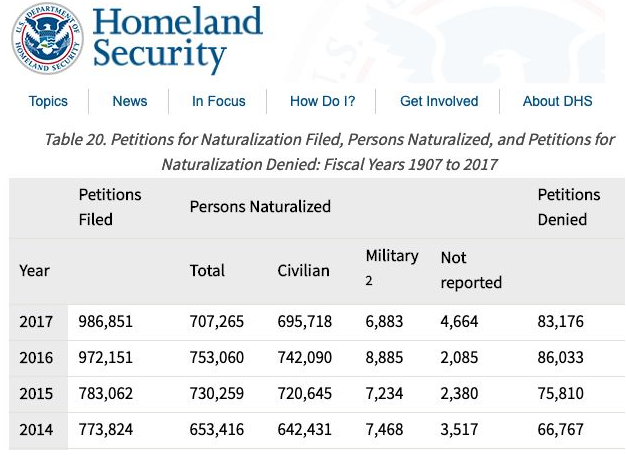Screen dimensions: 626x455
Task: Open the News menu item
Action: (130, 101)
